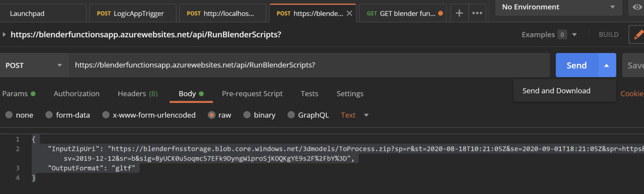The image size is (644, 194).
Task: Open the Headers (8) tab
Action: [138, 94]
